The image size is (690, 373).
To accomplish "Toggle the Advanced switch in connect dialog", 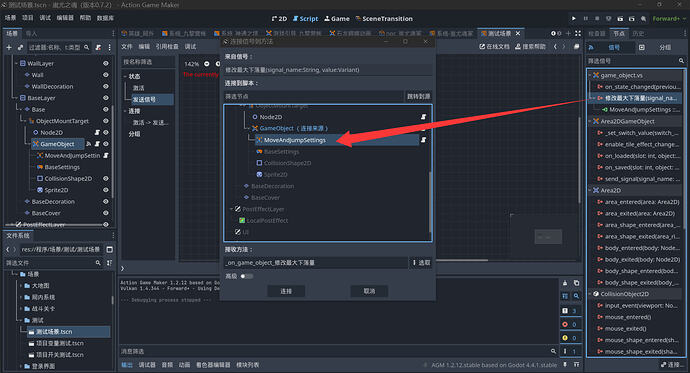I will [x=246, y=276].
